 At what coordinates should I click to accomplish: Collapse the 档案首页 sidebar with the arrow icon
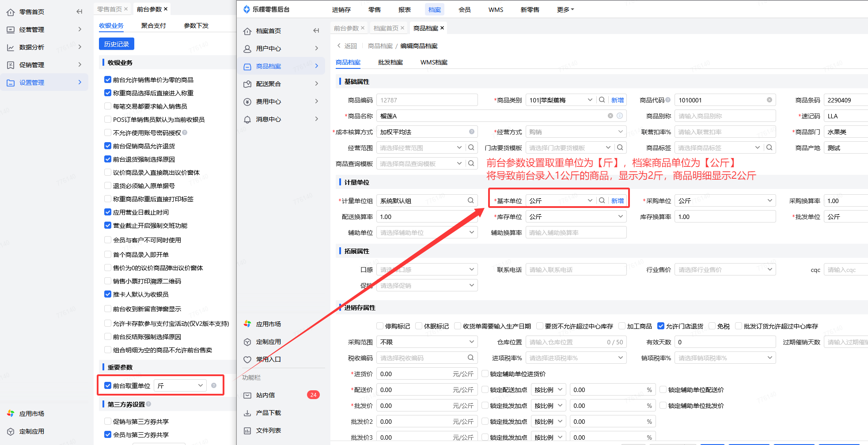tap(316, 30)
